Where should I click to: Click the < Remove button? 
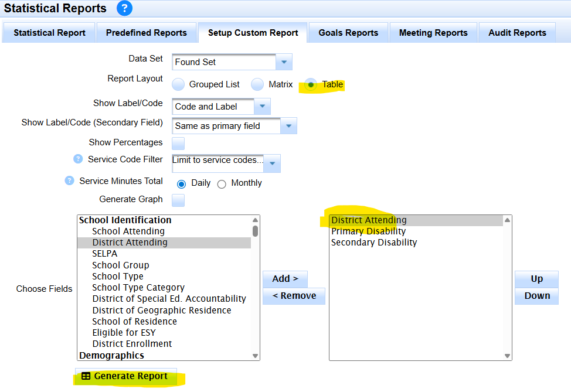tap(294, 296)
